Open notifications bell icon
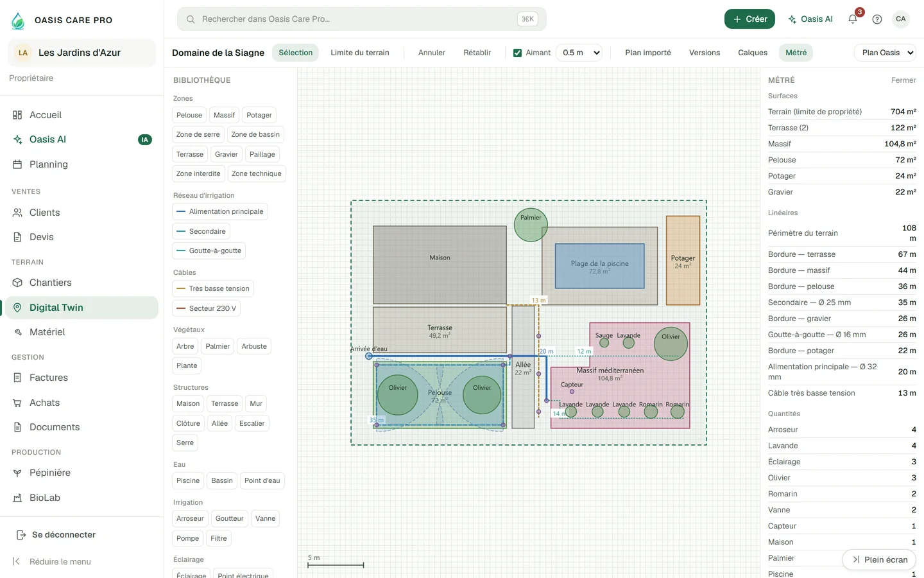 click(x=853, y=19)
